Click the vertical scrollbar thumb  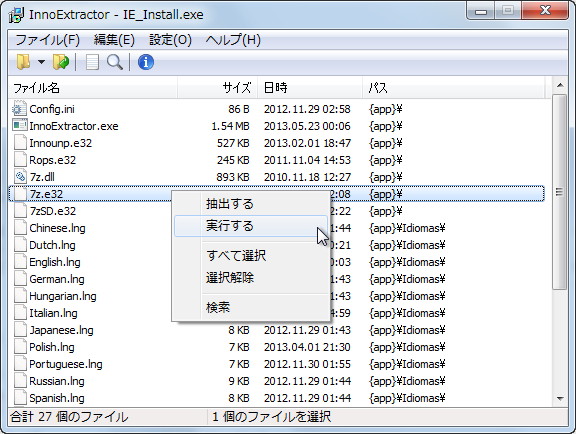(559, 192)
